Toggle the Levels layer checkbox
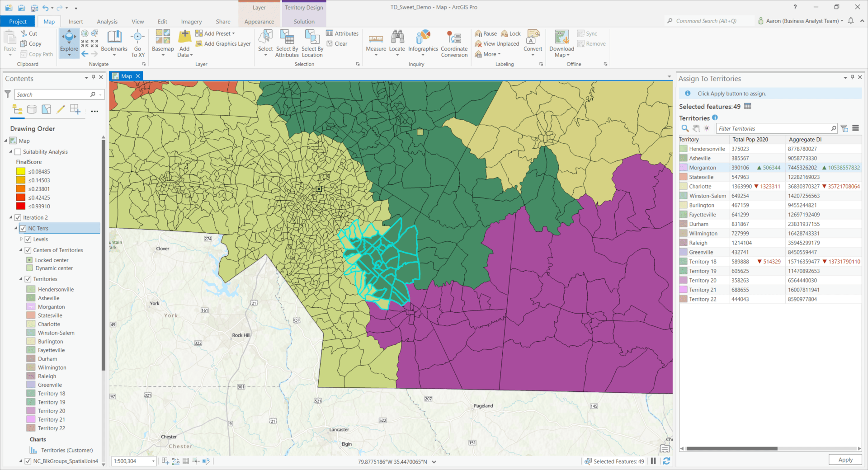 (x=29, y=239)
